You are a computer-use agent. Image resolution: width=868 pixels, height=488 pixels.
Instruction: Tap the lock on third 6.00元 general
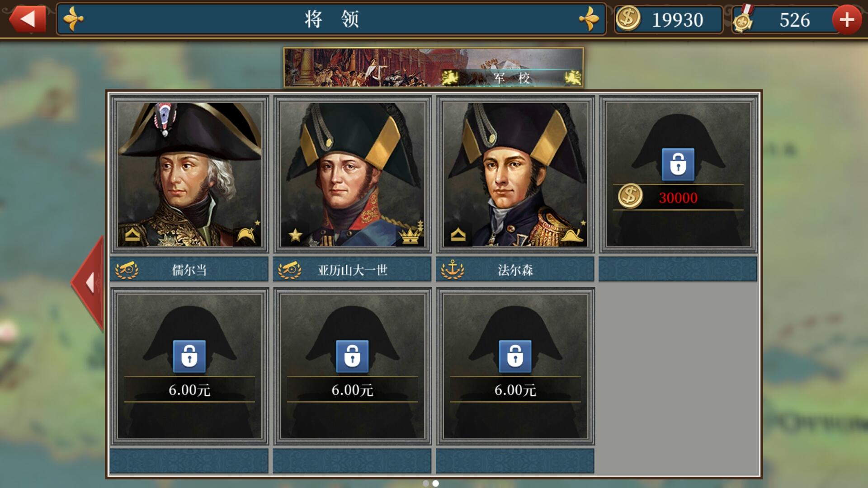515,356
